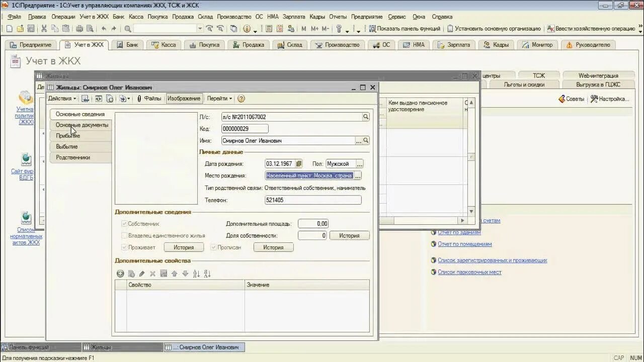Click the round help question icon in tenant form
Image resolution: width=644 pixels, height=362 pixels.
241,99
